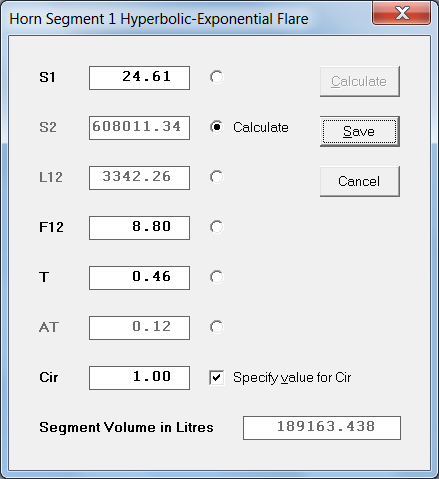The height and width of the screenshot is (479, 439).
Task: Select the AT radio button
Action: [x=217, y=327]
